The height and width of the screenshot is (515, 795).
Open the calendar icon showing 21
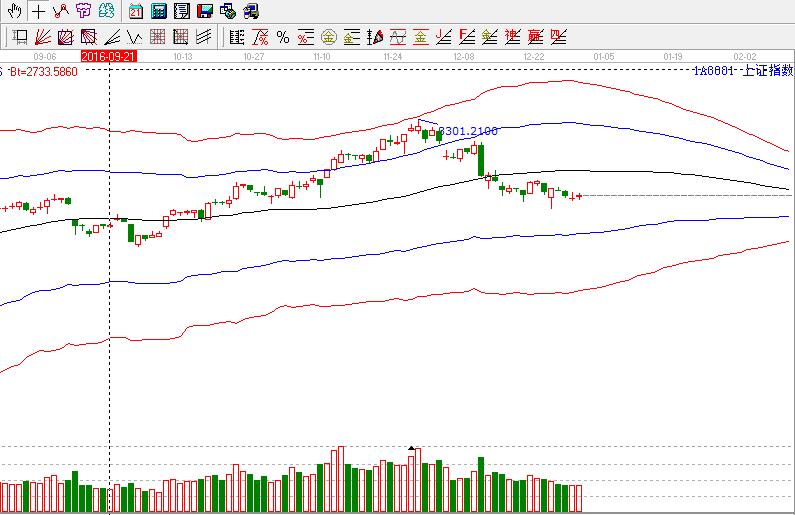(135, 12)
